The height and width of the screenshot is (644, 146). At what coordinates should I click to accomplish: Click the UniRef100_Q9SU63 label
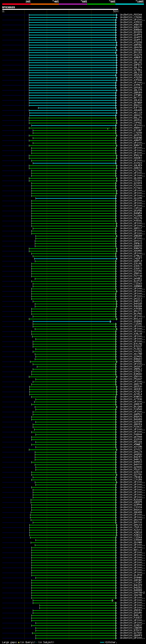pyautogui.click(x=131, y=88)
